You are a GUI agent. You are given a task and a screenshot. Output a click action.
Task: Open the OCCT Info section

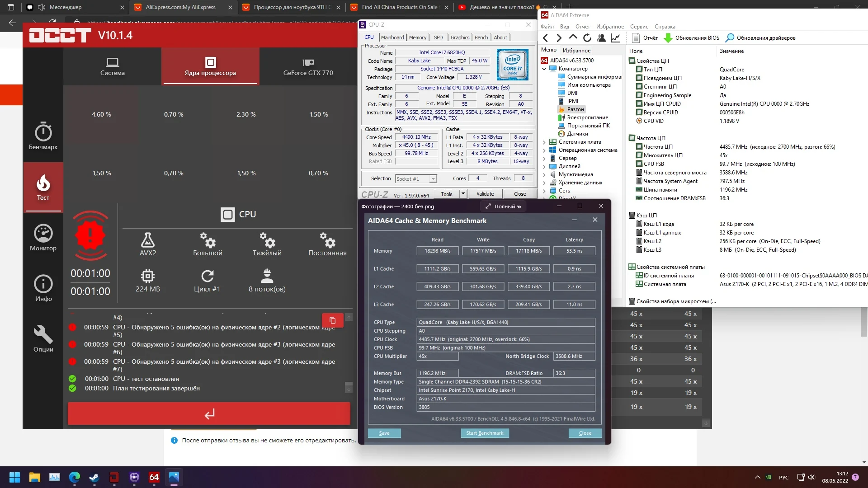(x=43, y=288)
